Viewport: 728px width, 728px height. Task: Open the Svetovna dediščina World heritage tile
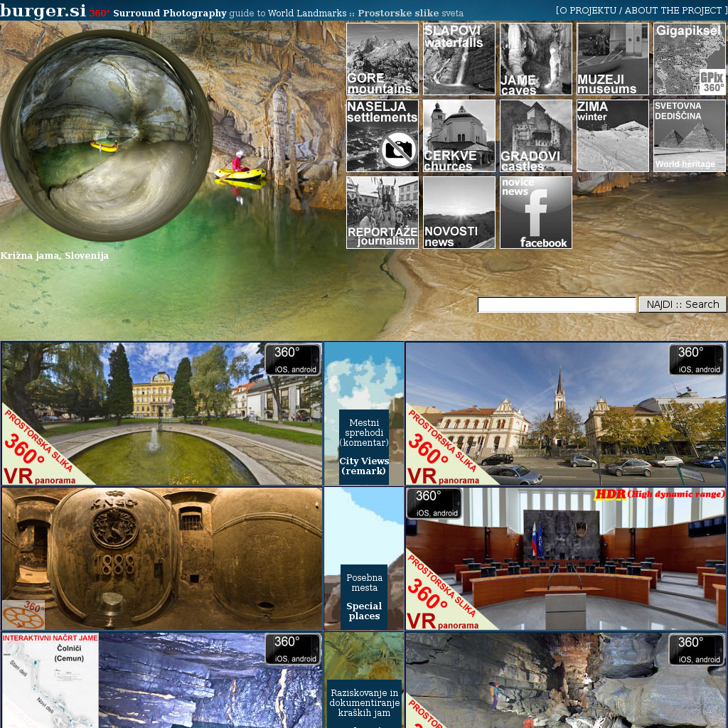[x=690, y=136]
